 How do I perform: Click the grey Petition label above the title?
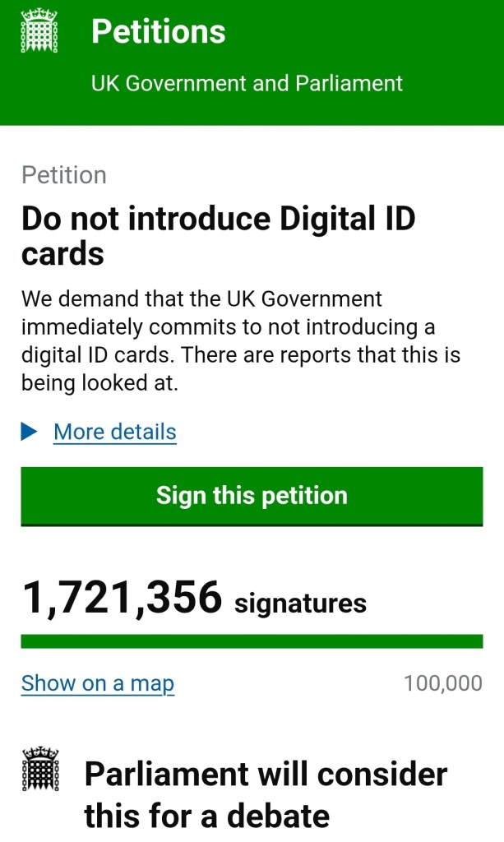click(63, 175)
